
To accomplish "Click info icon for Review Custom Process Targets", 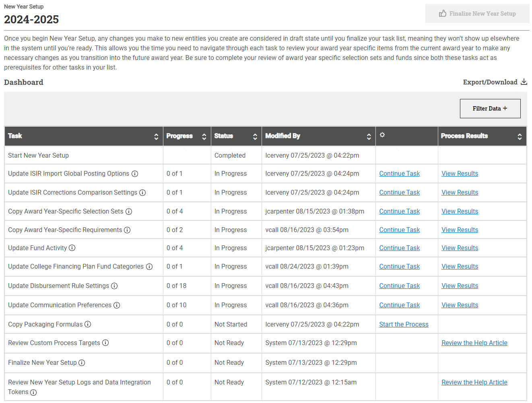I will click(x=105, y=343).
